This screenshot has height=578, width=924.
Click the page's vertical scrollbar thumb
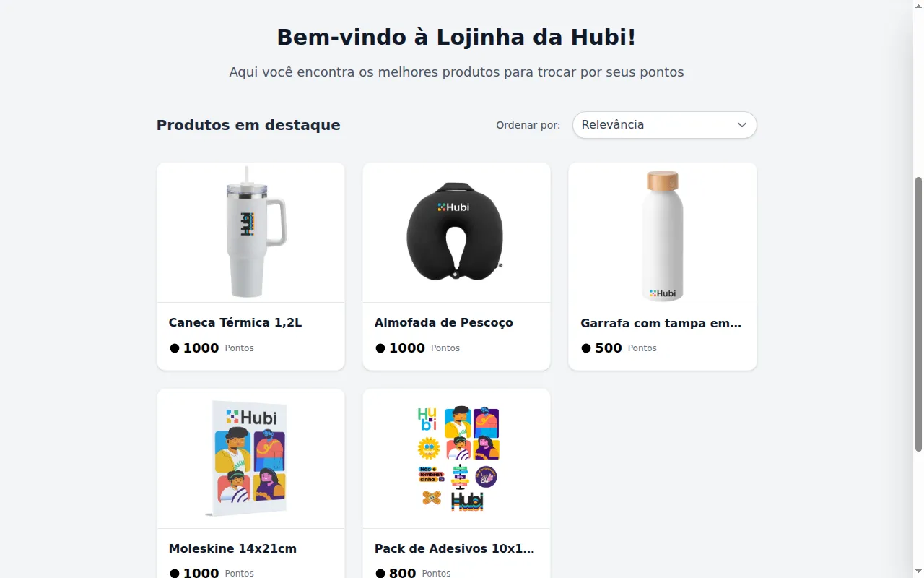coord(918,314)
